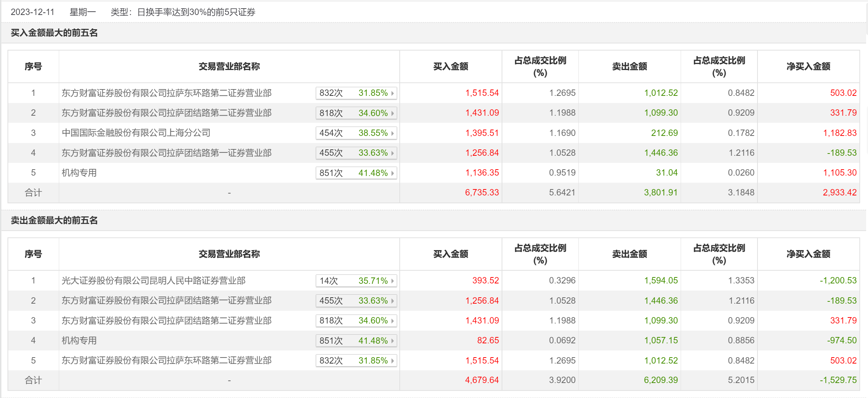The width and height of the screenshot is (868, 398).
Task: Click 卖出金额 header in the sell table
Action: click(629, 254)
